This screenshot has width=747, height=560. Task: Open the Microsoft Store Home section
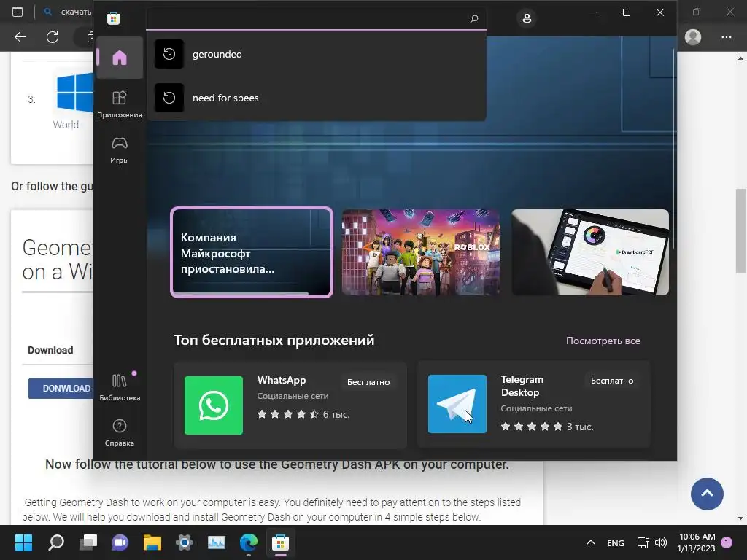pos(120,58)
